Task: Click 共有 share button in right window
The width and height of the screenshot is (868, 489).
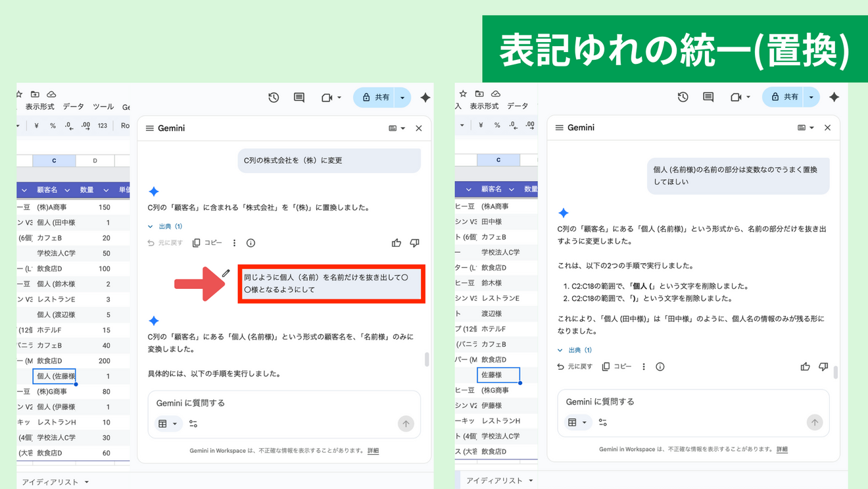Action: click(784, 97)
